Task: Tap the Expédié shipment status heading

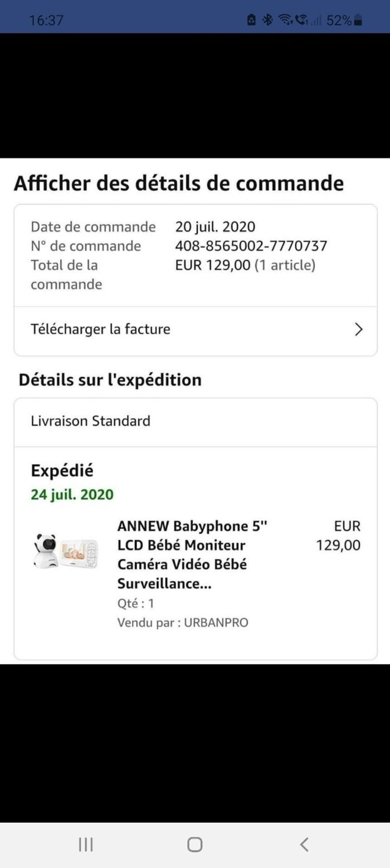Action: pos(62,470)
